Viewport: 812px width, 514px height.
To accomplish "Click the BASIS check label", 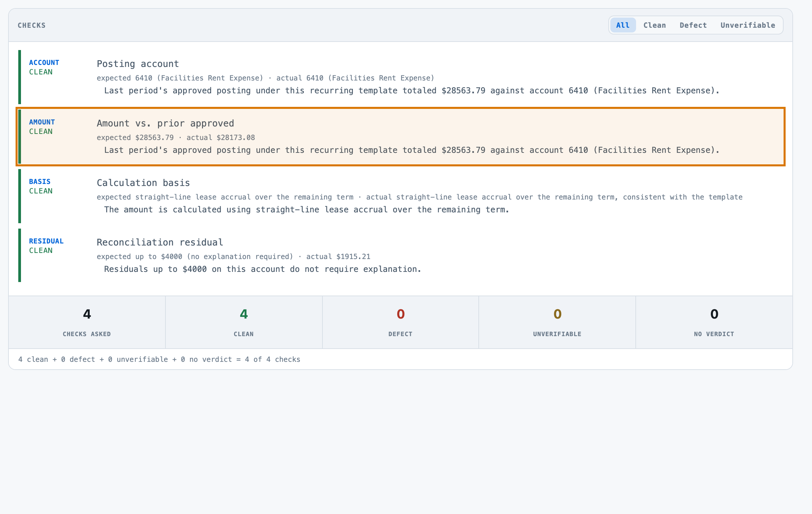I will (40, 182).
